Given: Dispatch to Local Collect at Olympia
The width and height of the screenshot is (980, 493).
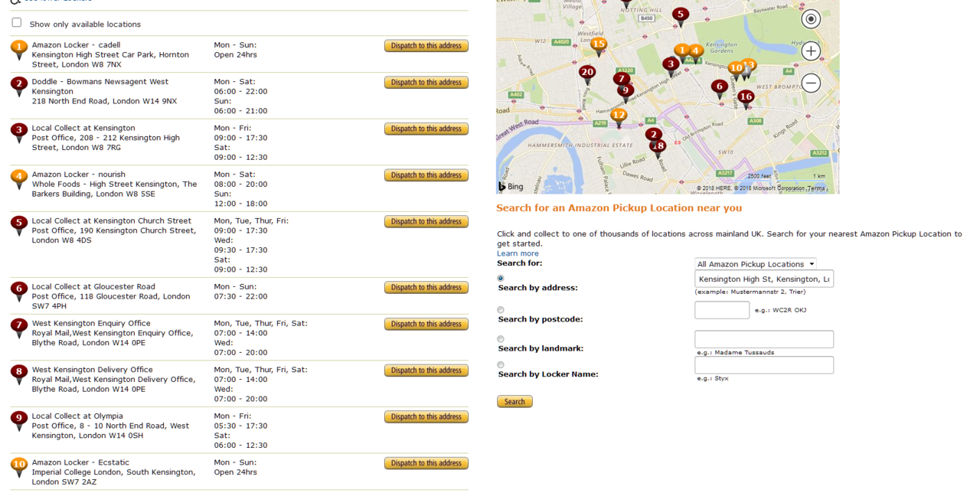Looking at the screenshot, I should [x=426, y=417].
